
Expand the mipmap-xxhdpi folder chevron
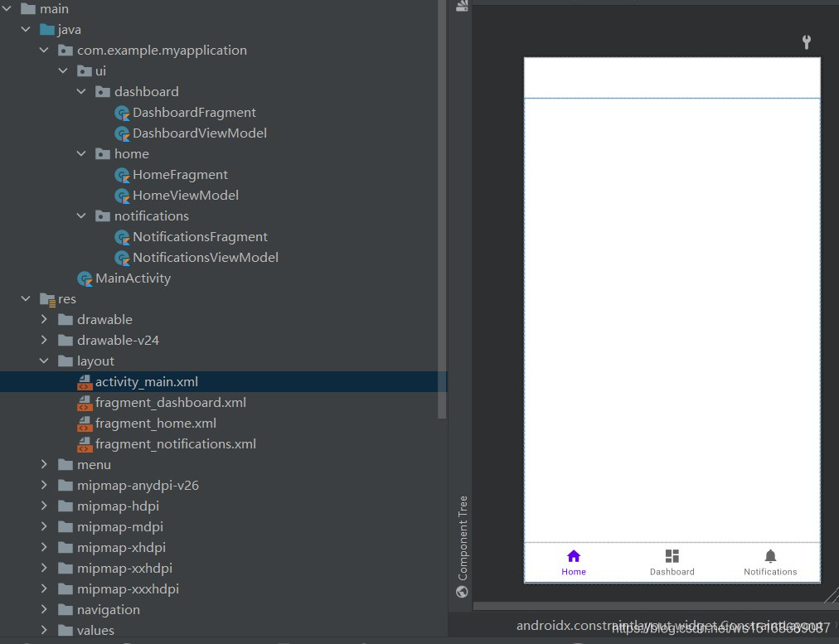click(x=45, y=568)
